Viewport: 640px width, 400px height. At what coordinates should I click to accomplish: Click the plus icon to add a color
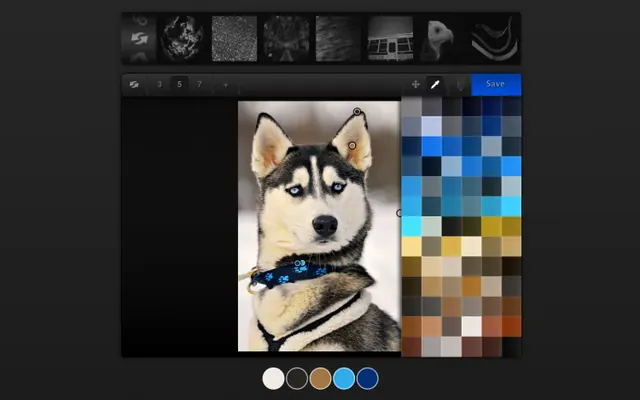click(225, 85)
